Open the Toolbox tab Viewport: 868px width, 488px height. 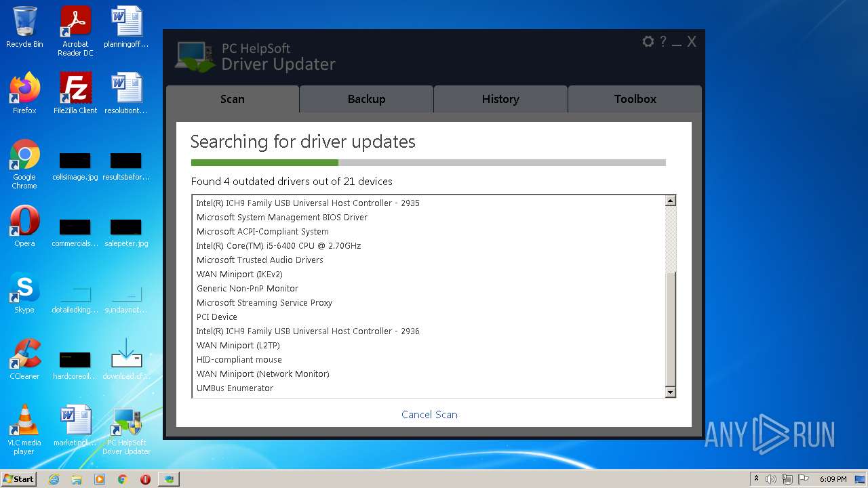(635, 99)
